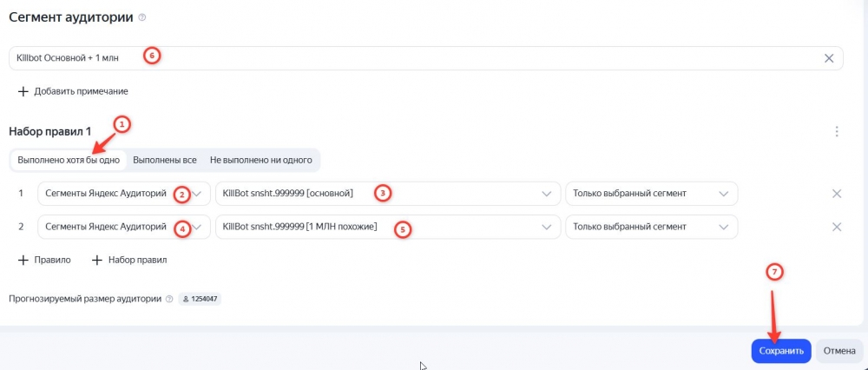Add a note via Добавить примечание
The image size is (868, 370).
73,91
